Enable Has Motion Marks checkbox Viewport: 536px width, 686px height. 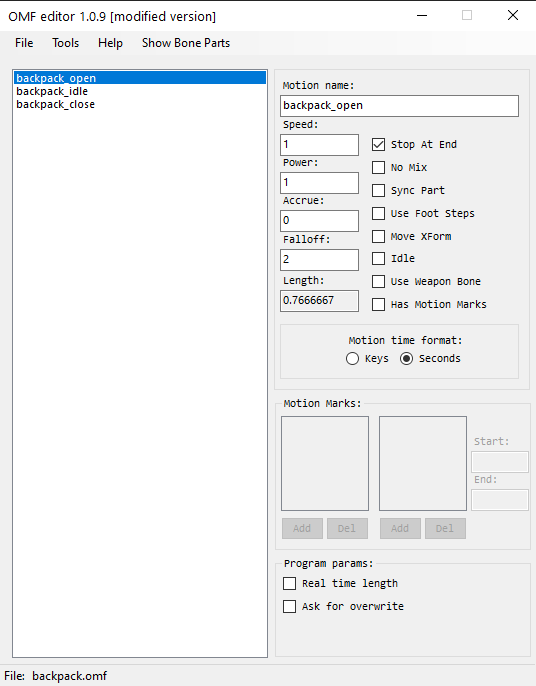378,304
